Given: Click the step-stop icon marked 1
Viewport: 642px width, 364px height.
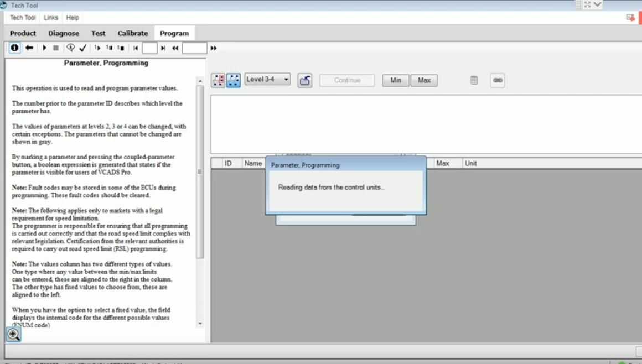Looking at the screenshot, I should (121, 48).
